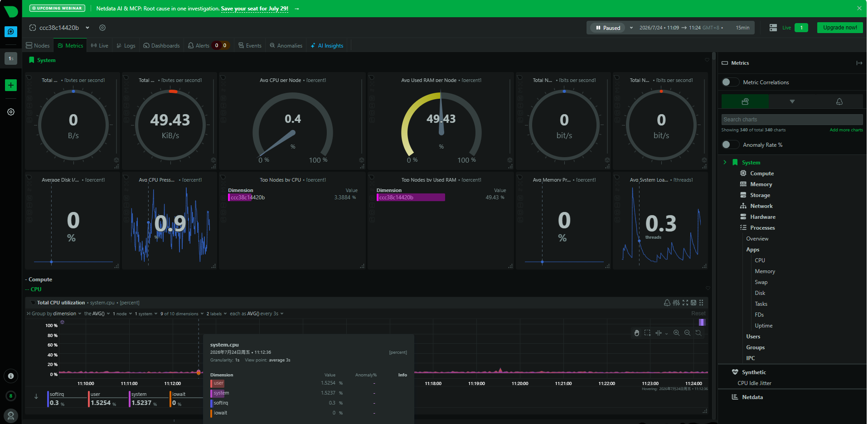Open the AI chat icon in left sidebar
This screenshot has height=424, width=868.
pyautogui.click(x=11, y=32)
